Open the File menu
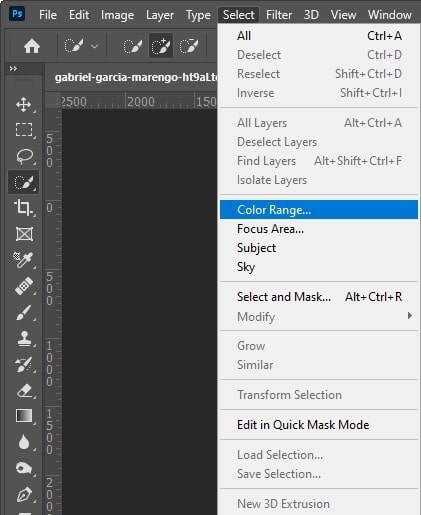The width and height of the screenshot is (421, 515). pyautogui.click(x=48, y=15)
